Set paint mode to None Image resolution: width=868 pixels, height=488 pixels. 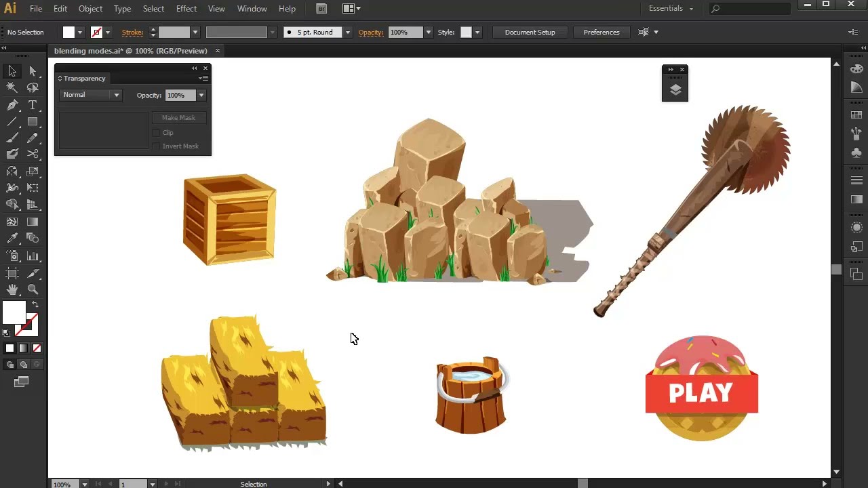coord(37,348)
